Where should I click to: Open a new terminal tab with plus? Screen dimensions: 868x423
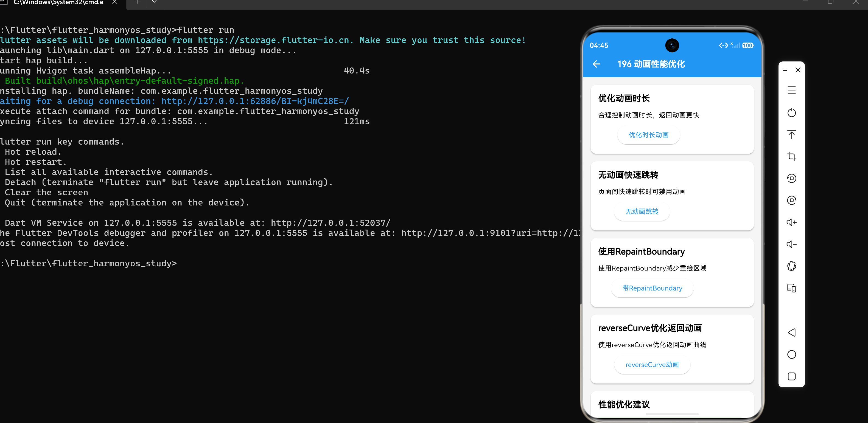tap(138, 2)
